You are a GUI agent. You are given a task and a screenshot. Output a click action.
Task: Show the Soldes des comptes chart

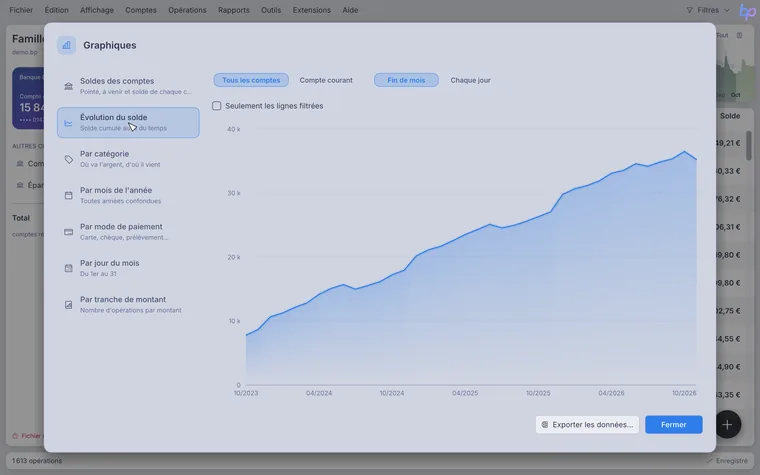click(128, 86)
